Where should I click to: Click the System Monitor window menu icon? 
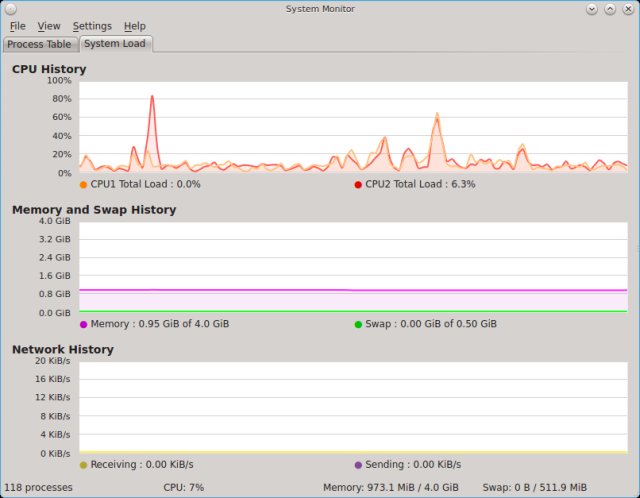(x=11, y=8)
